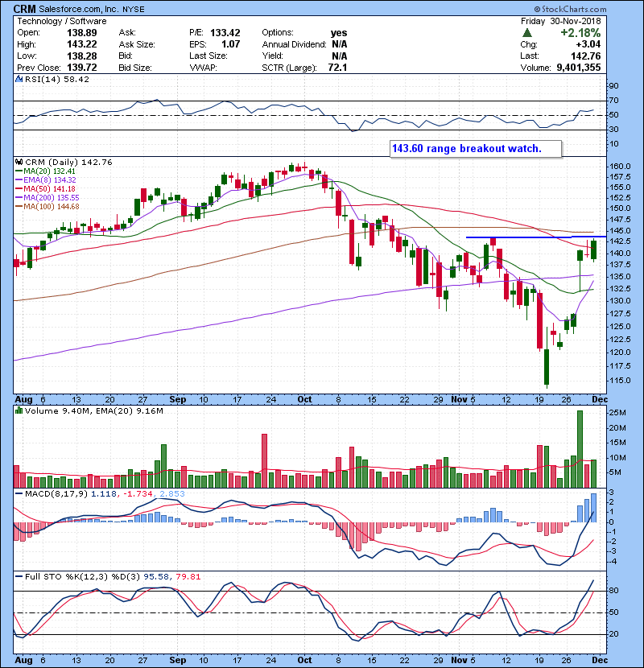Select the Last price 142.76 in the header
The height and width of the screenshot is (668, 644).
point(585,56)
